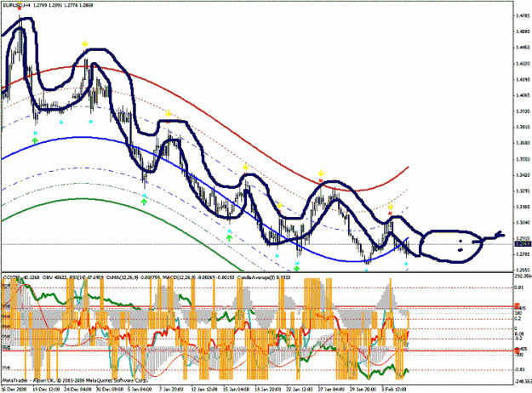
Task: Click the 1.3810 price axis label
Action: pos(523,127)
